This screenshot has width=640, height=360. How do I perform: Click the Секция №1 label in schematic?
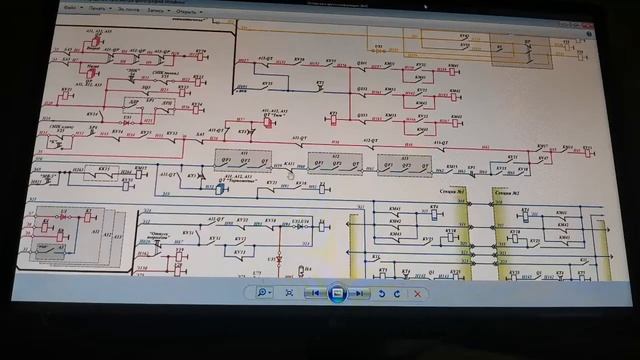(x=452, y=191)
